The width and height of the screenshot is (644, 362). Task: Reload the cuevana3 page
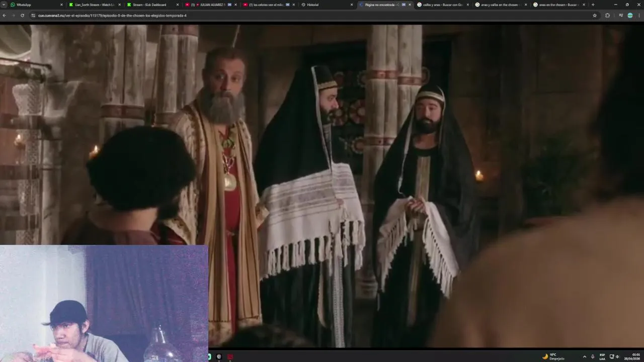click(22, 16)
